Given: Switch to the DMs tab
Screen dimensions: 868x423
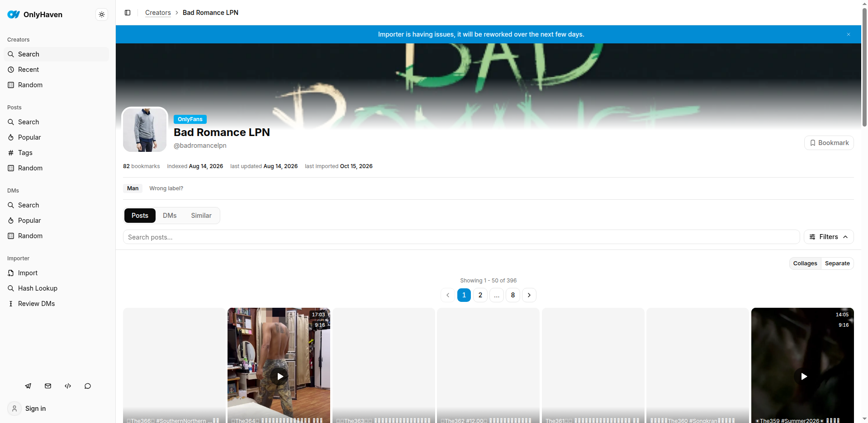Looking at the screenshot, I should pyautogui.click(x=170, y=216).
